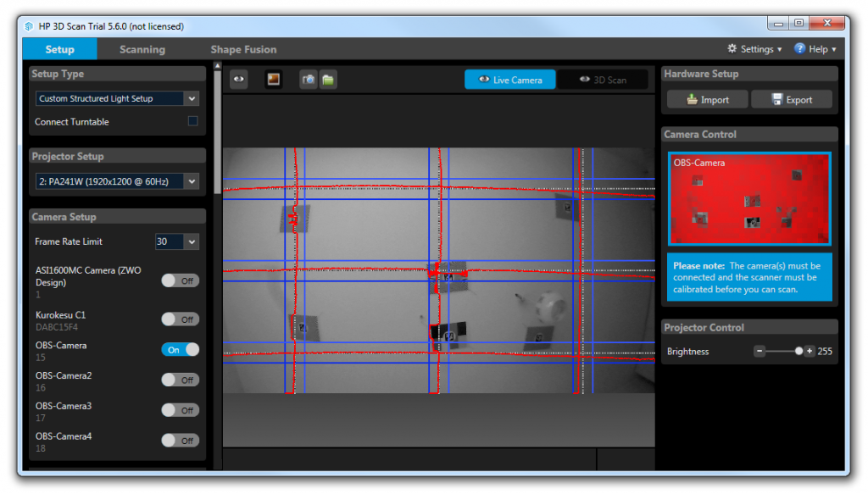Image resolution: width=868 pixels, height=494 pixels.
Task: Switch to the Scanning tab
Action: click(142, 49)
